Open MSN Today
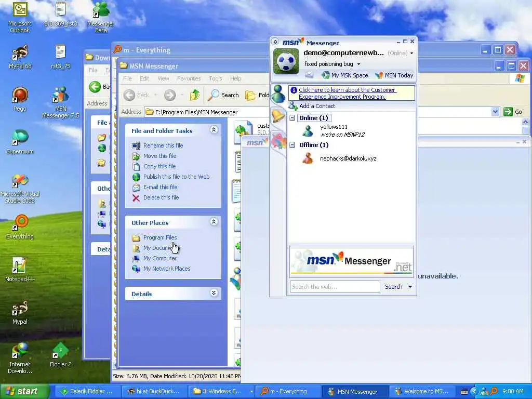This screenshot has width=532, height=399. (394, 75)
